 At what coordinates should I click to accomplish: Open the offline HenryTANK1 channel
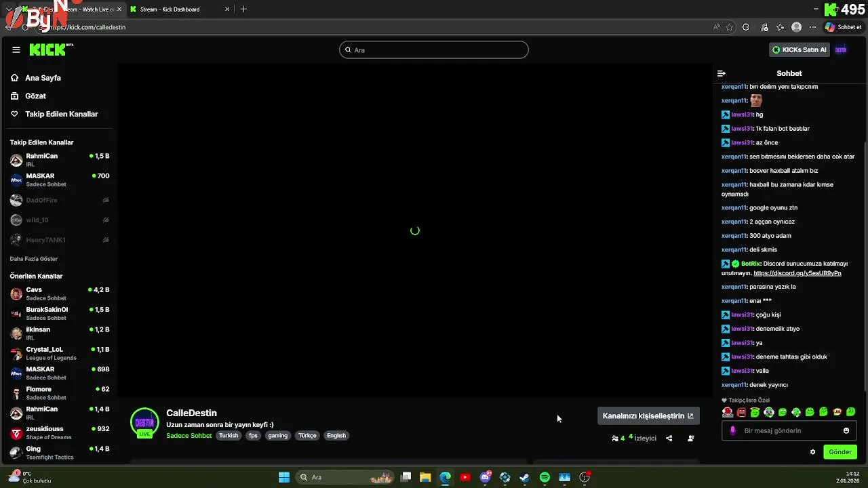tap(60, 240)
